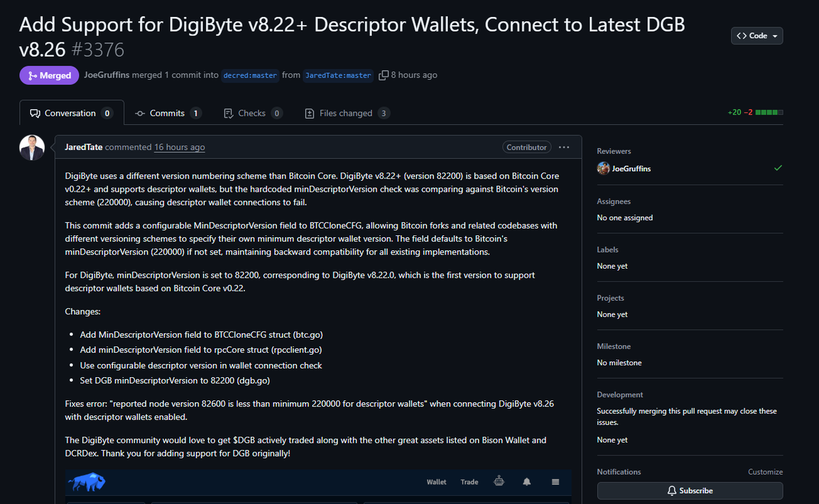This screenshot has width=819, height=504.
Task: Switch to the Commits tab
Action: 167,113
